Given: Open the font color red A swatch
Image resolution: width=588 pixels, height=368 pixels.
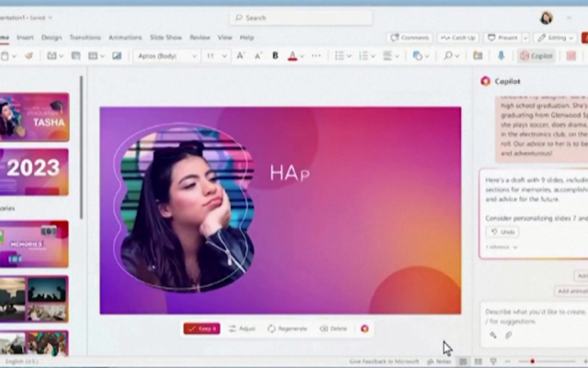Looking at the screenshot, I should (292, 56).
